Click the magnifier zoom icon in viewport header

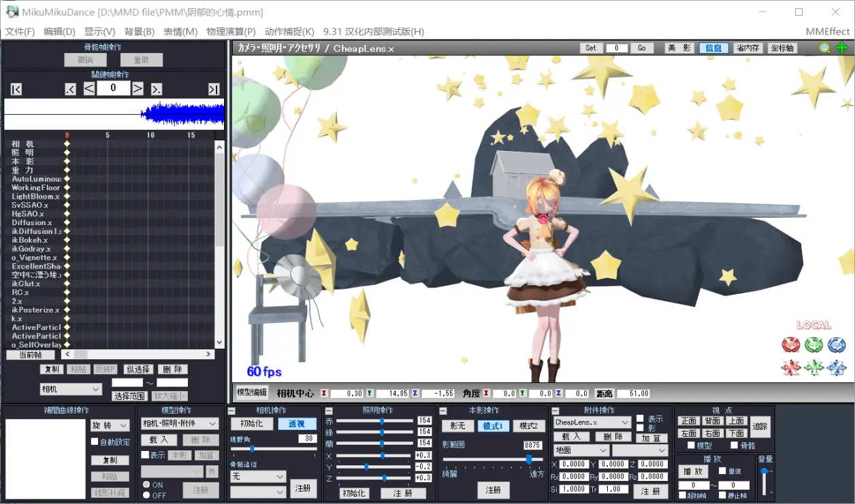824,48
